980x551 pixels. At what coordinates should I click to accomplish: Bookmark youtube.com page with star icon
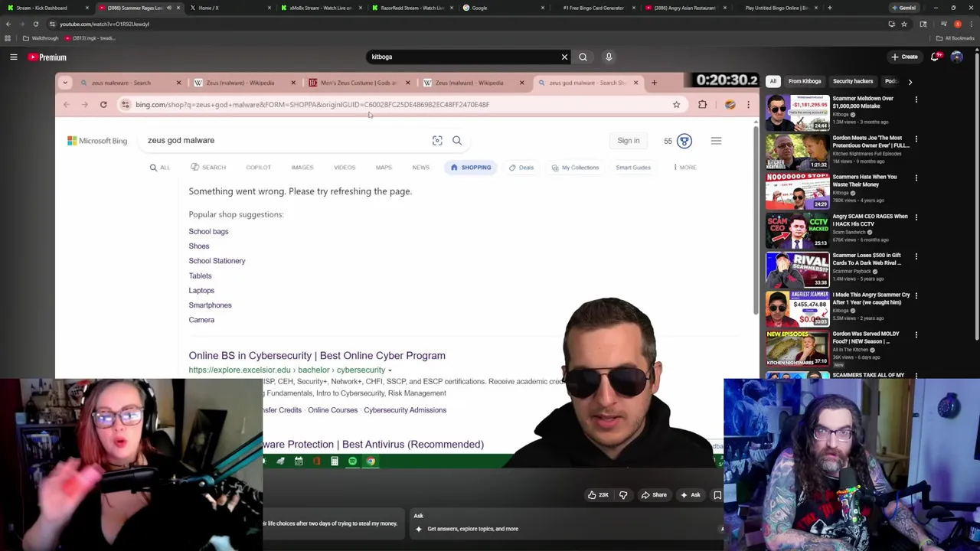(904, 24)
